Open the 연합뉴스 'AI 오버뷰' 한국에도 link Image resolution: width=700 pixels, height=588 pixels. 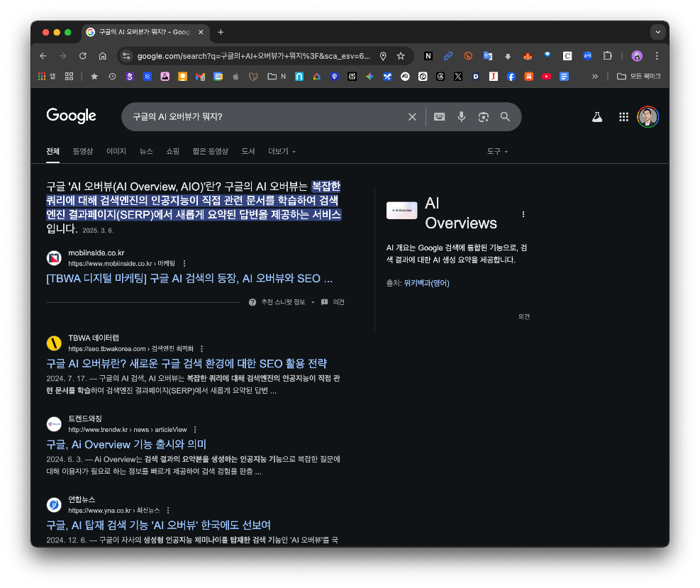[158, 525]
